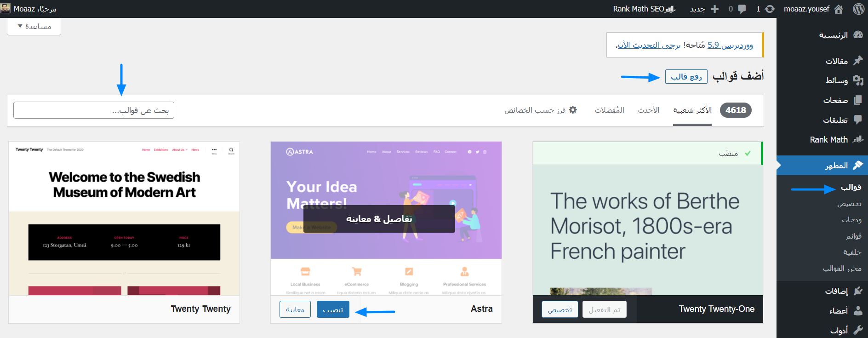Click the يرجى التحديث الآن link

point(649,45)
